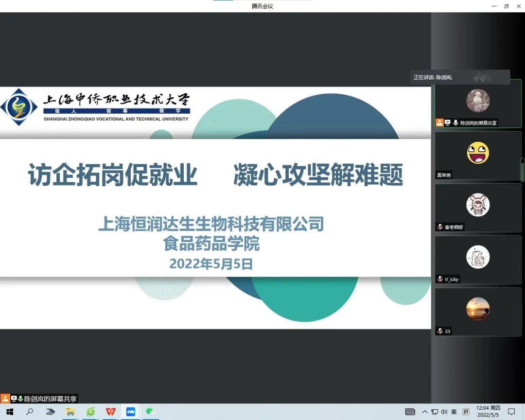Click 食品药品学院 text on slide

(211, 244)
